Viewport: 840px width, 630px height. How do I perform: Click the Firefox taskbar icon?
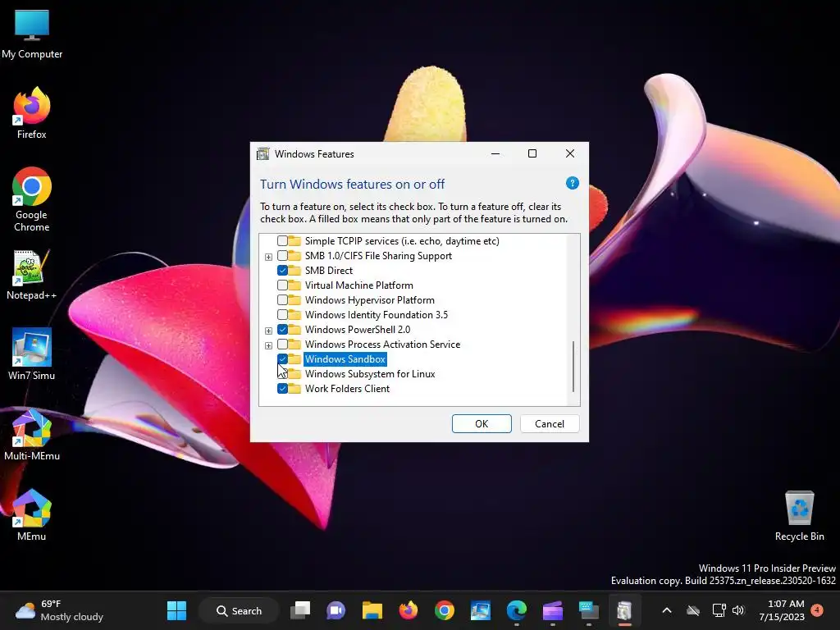point(409,610)
